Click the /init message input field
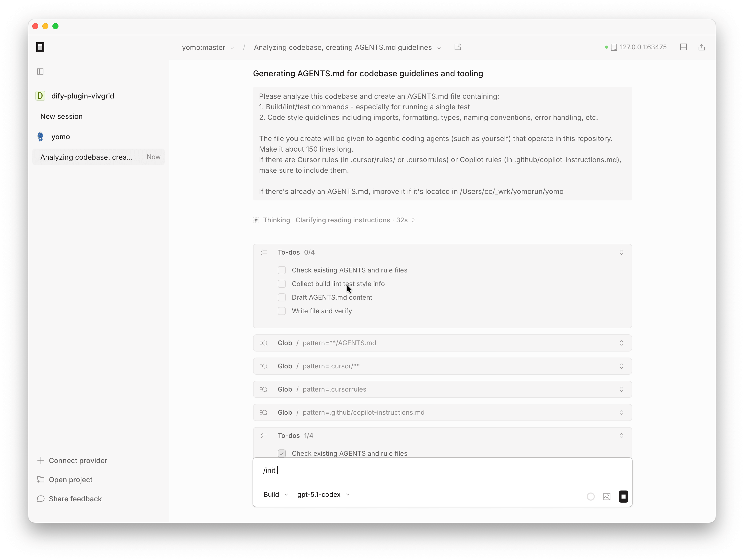Viewport: 744px width, 560px height. pyautogui.click(x=437, y=470)
